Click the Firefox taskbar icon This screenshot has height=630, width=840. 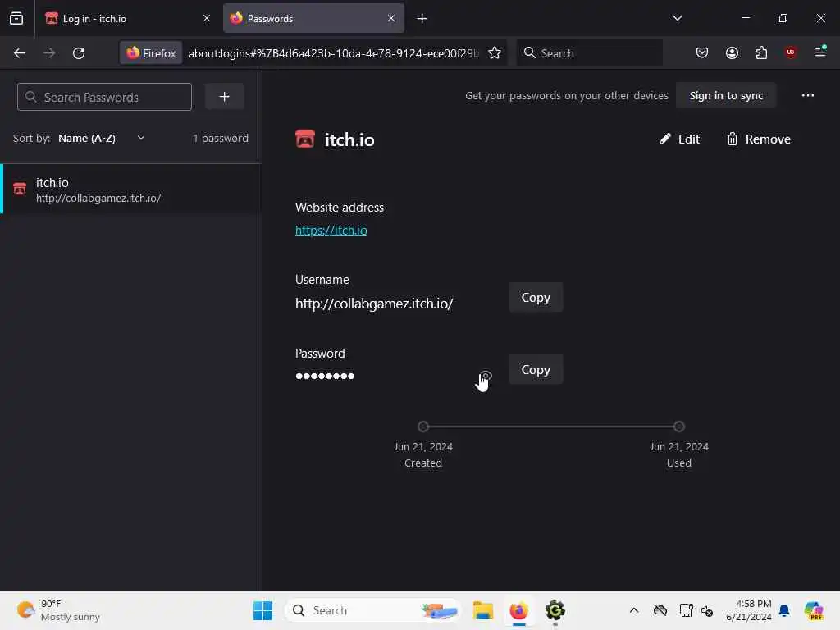[x=518, y=610]
